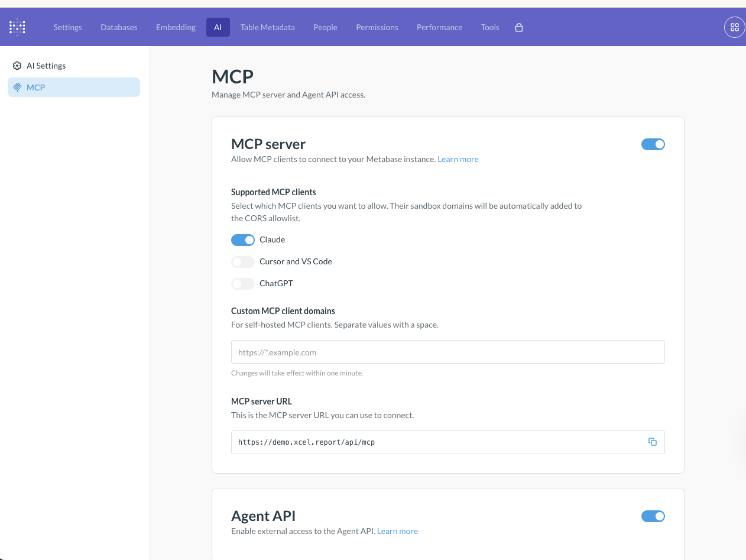Open the Permissions tab

tap(377, 27)
